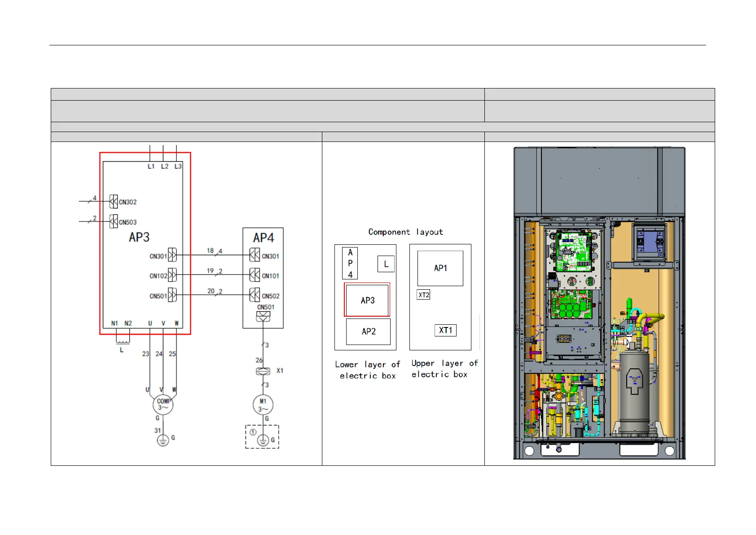Click the controller display in unit image
756x535 pixels.
click(650, 242)
